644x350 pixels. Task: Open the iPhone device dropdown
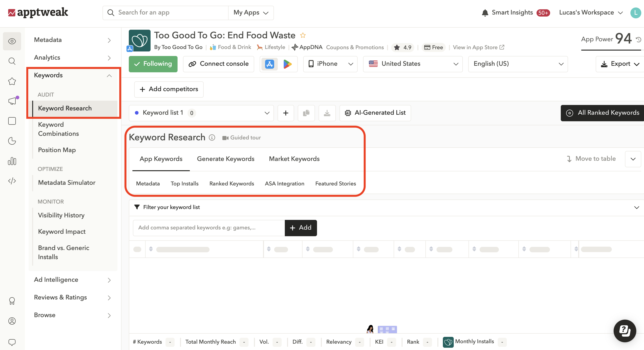(x=330, y=64)
